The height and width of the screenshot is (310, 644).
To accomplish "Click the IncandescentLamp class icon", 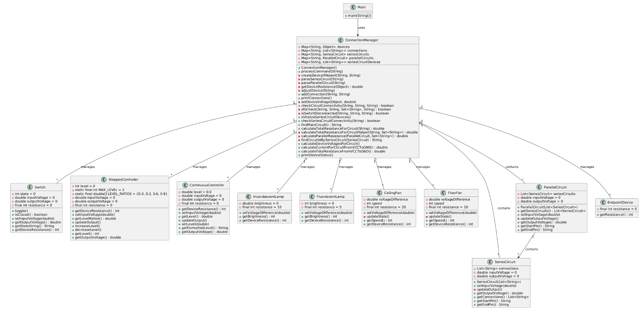I will tap(248, 197).
